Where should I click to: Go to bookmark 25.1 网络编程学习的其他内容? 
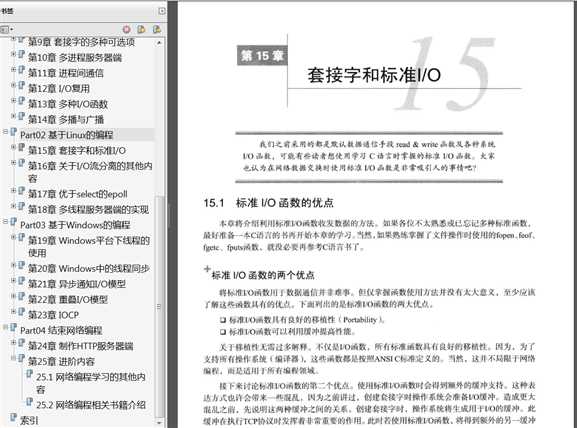point(91,383)
